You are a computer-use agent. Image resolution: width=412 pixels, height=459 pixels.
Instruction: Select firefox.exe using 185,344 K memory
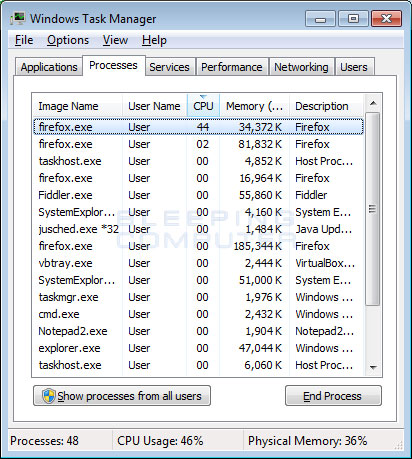pos(198,246)
